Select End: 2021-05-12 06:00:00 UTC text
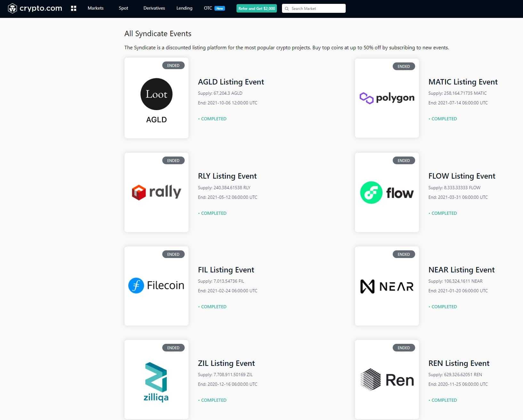This screenshot has width=523, height=420. [228, 197]
